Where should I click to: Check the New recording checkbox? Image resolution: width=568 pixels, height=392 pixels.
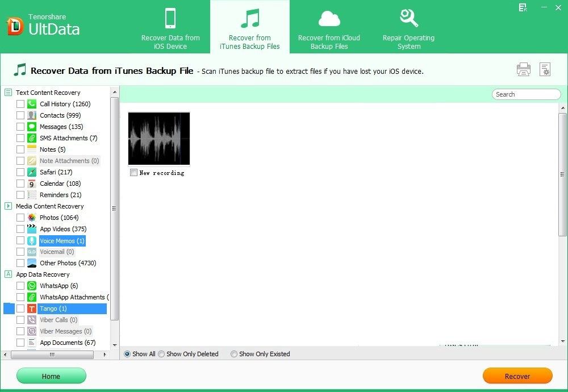[133, 173]
